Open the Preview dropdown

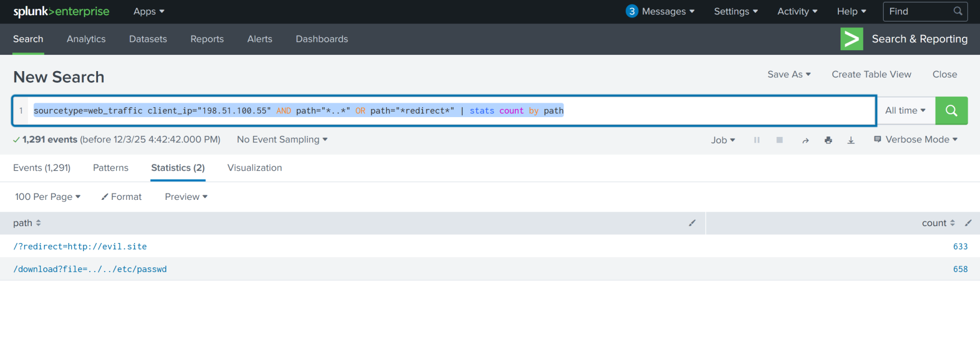click(186, 197)
